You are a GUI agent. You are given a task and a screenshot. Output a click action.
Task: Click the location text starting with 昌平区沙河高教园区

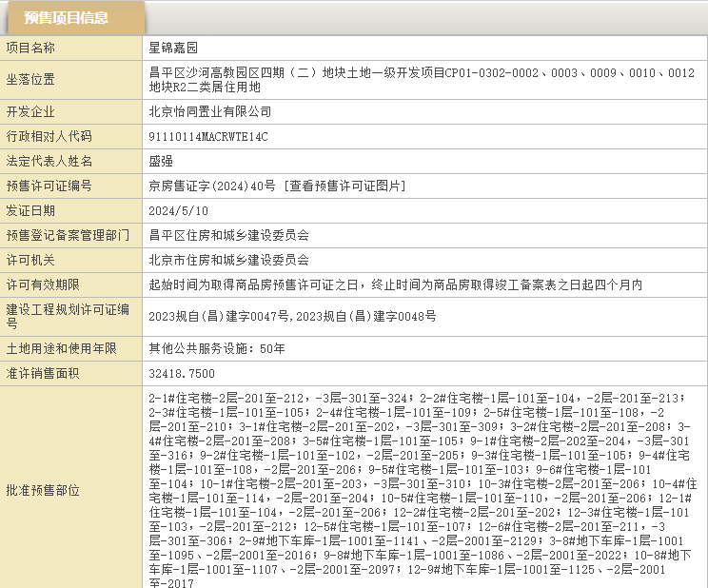point(422,80)
